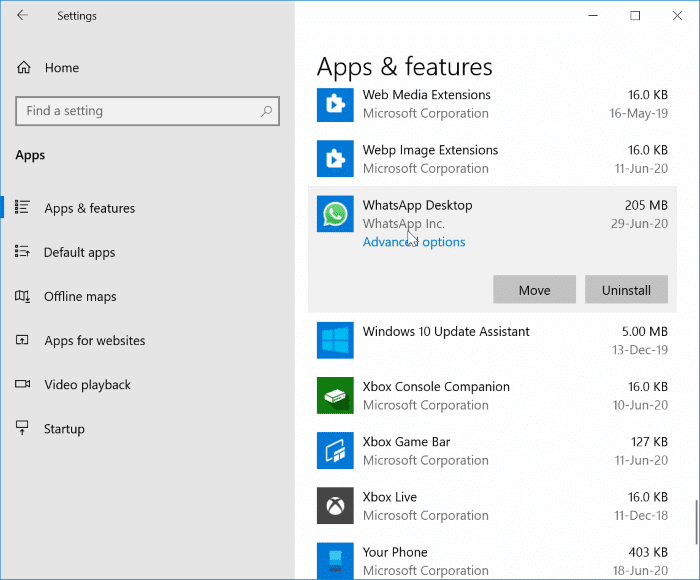Open Apps for websites page
Screen dimensions: 700x580
pos(147,341)
